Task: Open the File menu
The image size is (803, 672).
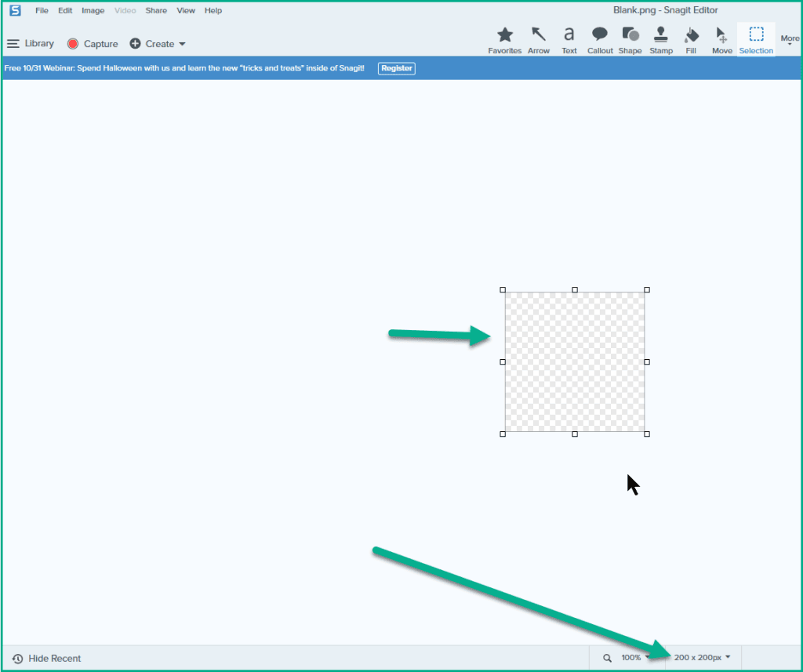Action: pos(42,11)
